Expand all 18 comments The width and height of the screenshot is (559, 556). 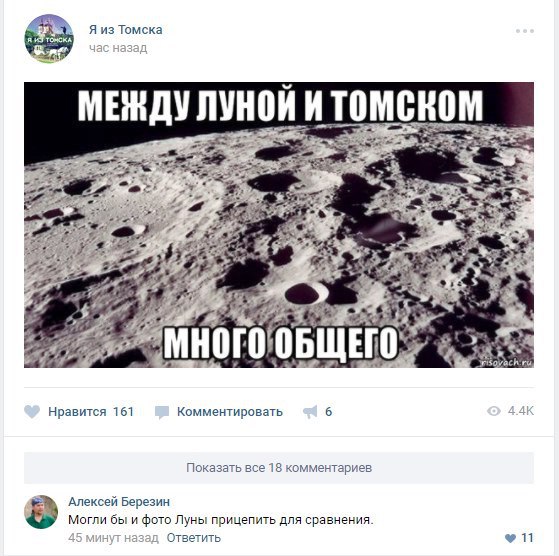[x=279, y=468]
